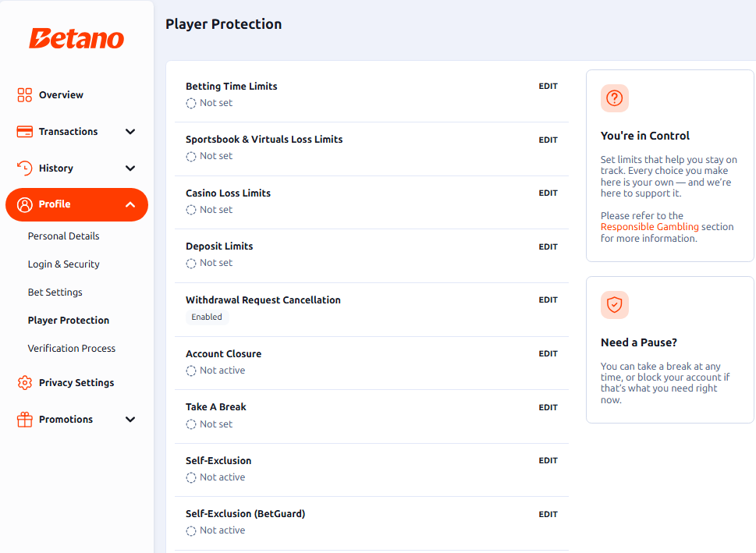Click the Betano logo

coord(76,38)
